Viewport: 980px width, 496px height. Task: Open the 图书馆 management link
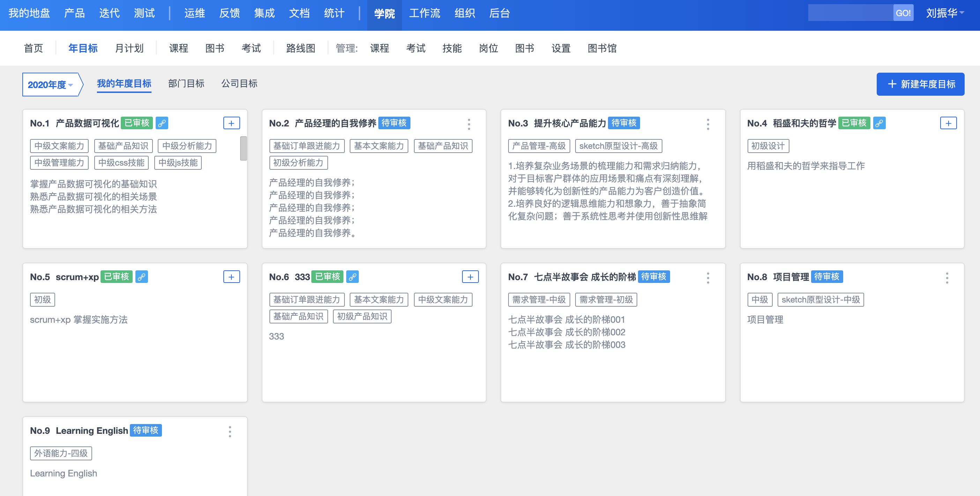pos(602,48)
